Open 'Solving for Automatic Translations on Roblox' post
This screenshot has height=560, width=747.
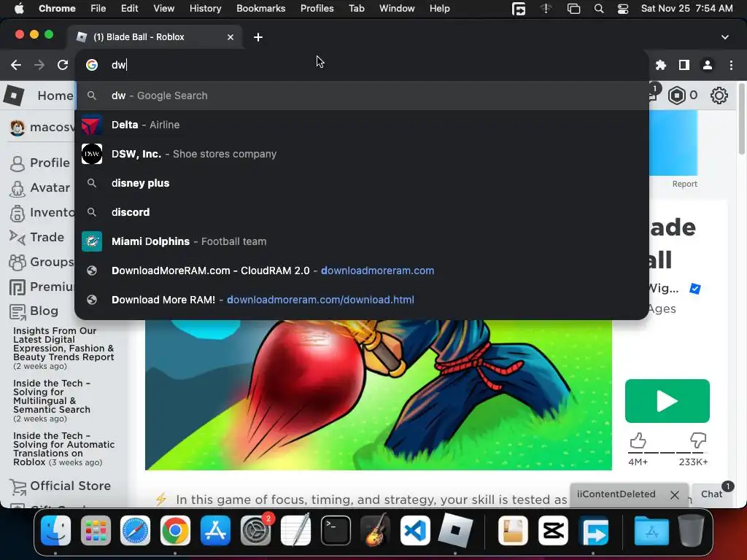pos(64,449)
